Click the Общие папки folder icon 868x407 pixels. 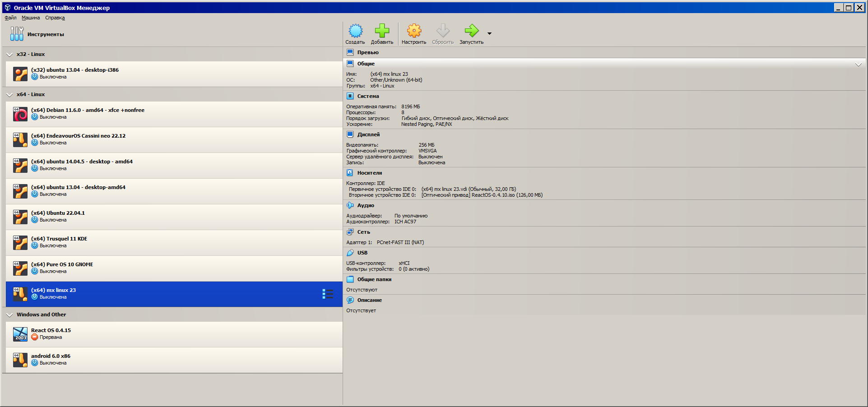(350, 279)
